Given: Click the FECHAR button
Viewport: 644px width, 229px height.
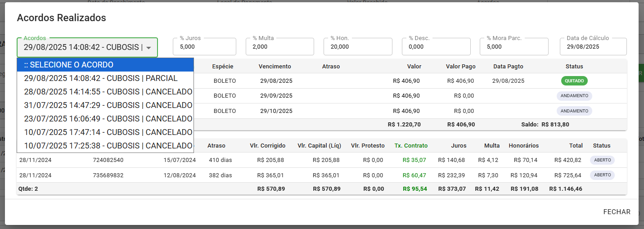Looking at the screenshot, I should [x=617, y=212].
